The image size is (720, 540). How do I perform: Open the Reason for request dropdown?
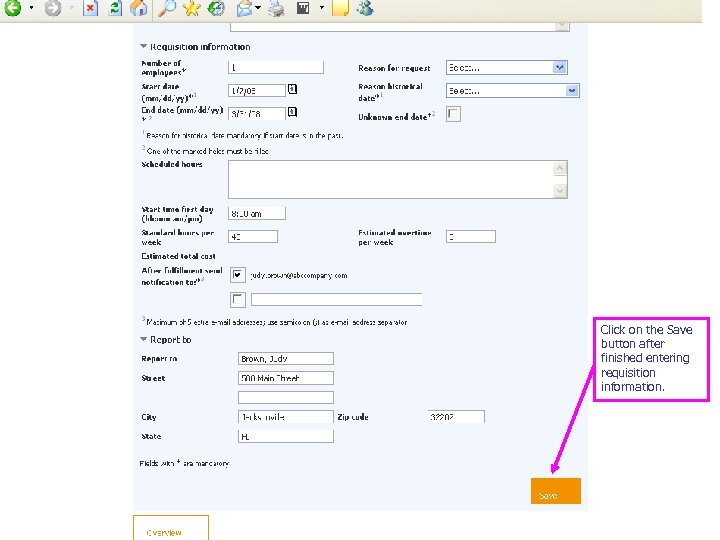coord(507,68)
